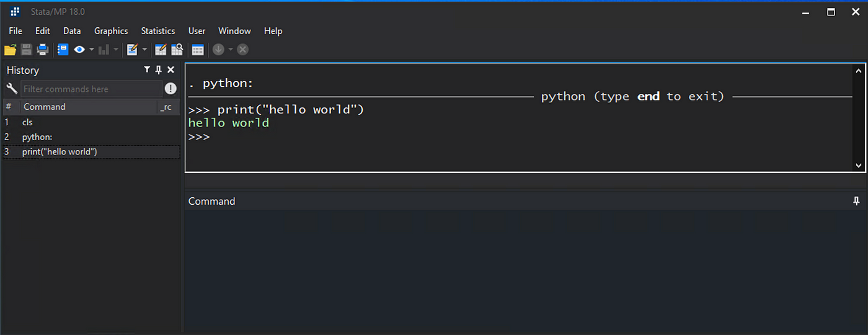The image size is (868, 335).
Task: Open the Data Browser magnifier icon
Action: point(177,50)
